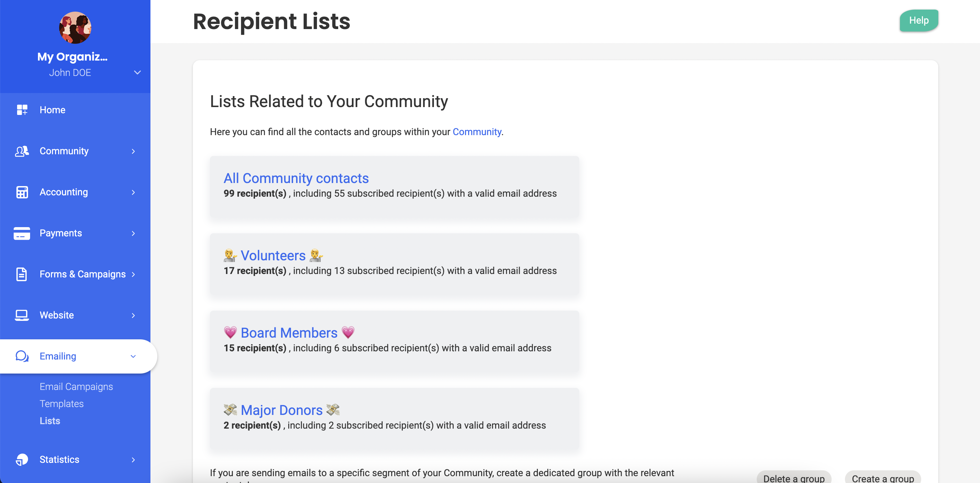Click the Community people icon

[x=22, y=151]
